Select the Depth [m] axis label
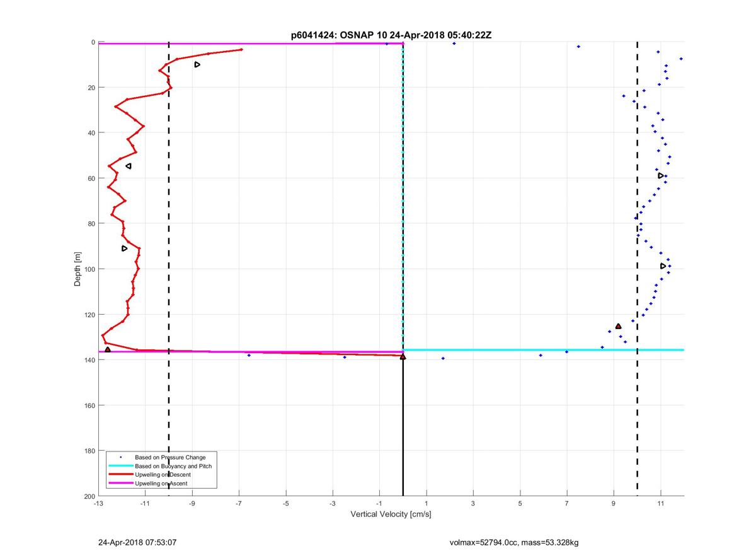The image size is (756, 558). (77, 269)
